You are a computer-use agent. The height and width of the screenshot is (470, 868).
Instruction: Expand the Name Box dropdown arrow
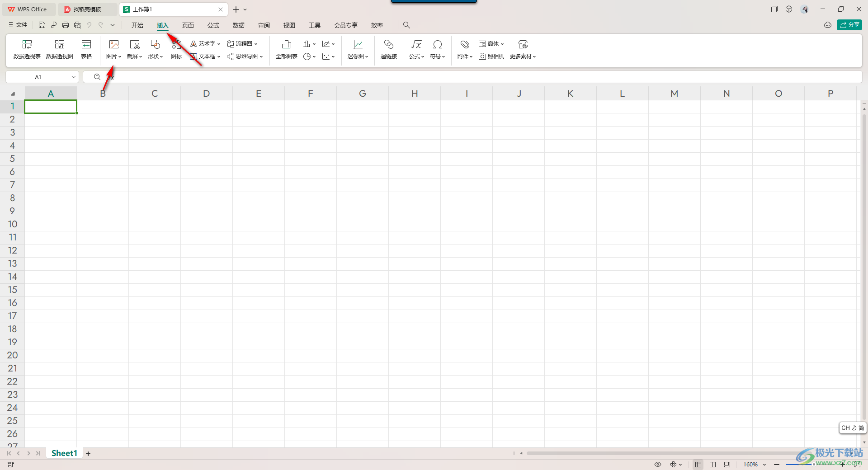click(73, 77)
